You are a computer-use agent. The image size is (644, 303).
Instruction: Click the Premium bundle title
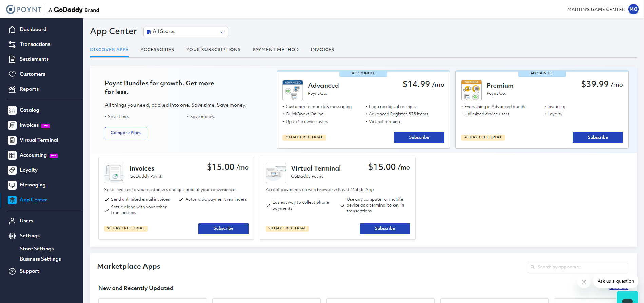(x=500, y=86)
